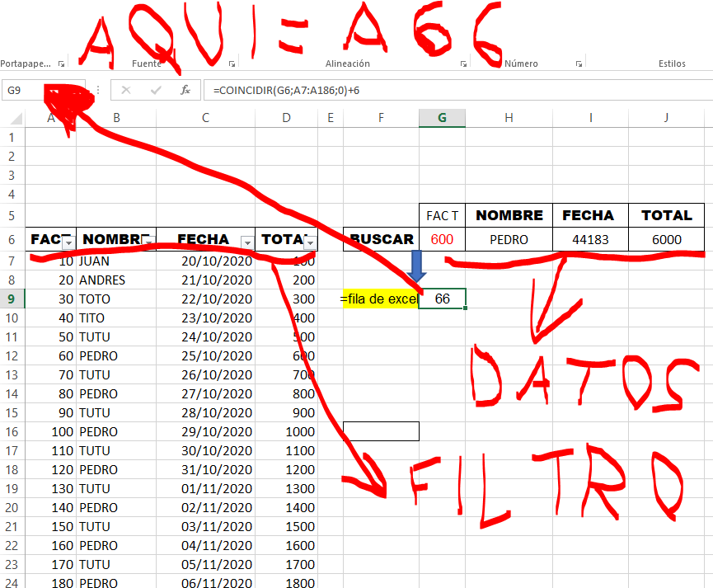Select row 9 header
The height and width of the screenshot is (588, 713).
tap(12, 299)
